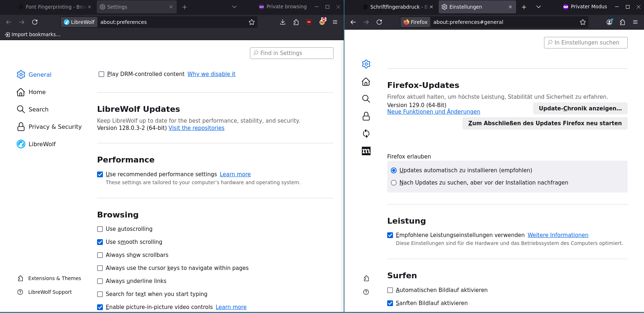Select Home icon in Firefox sidebar
The width and height of the screenshot is (644, 313).
coord(366,81)
